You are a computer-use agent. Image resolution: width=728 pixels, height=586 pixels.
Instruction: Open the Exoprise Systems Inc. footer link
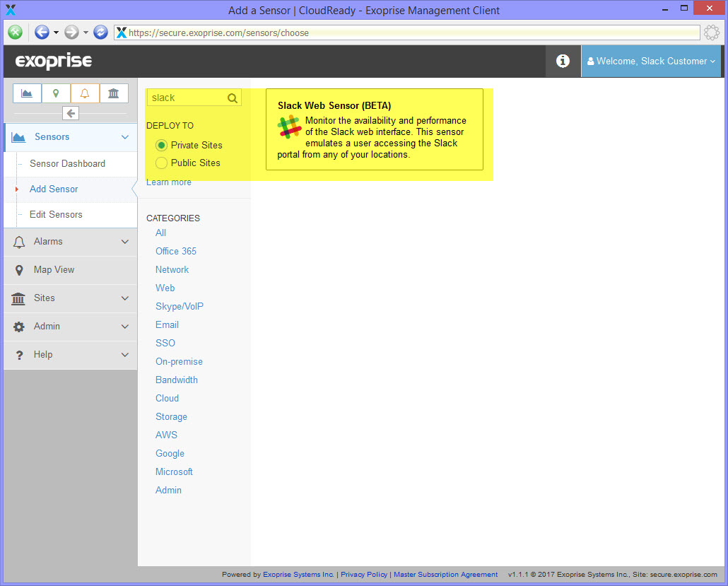click(298, 575)
